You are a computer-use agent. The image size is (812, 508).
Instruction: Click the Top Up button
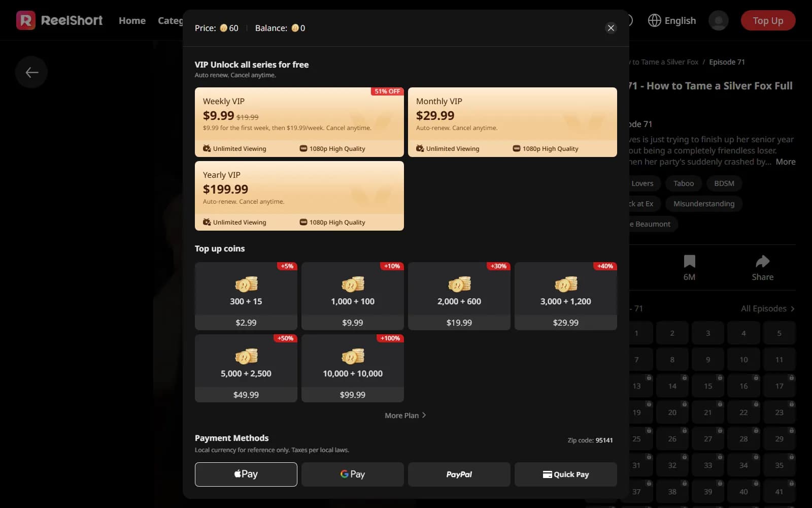coord(768,20)
